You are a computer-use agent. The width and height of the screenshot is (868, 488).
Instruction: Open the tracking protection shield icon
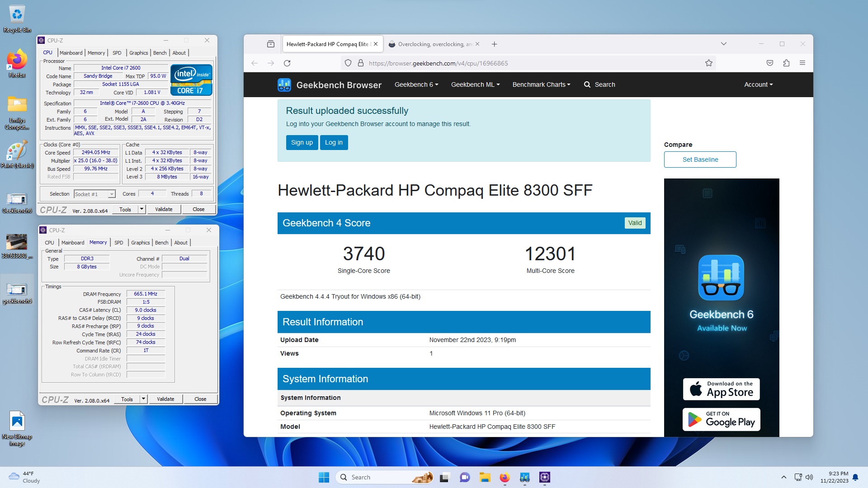tap(348, 63)
